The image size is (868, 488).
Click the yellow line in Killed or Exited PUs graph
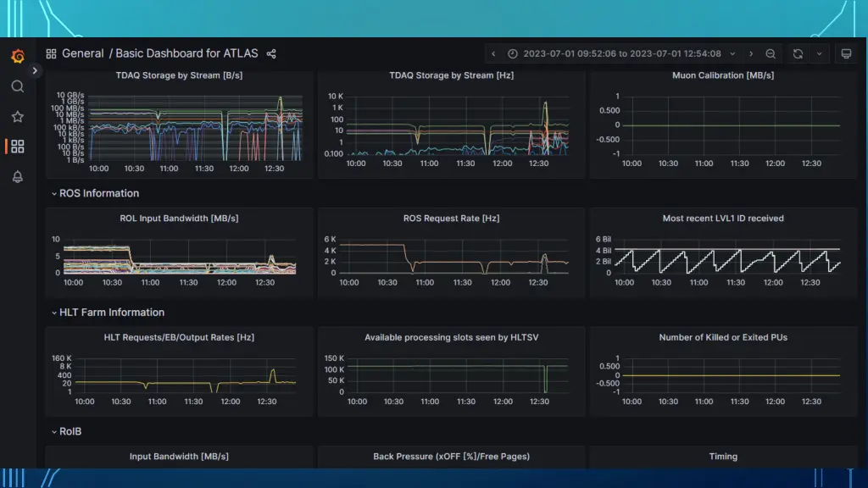click(730, 375)
